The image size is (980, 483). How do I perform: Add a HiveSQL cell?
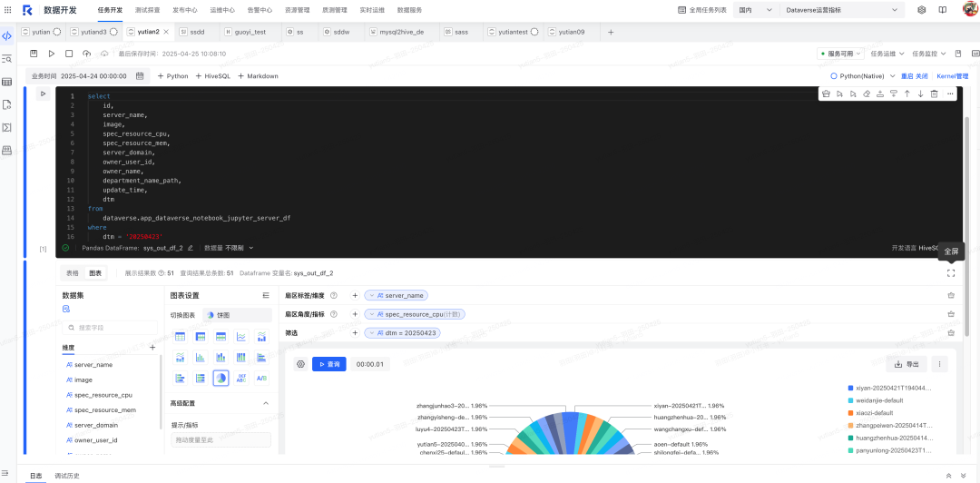pyautogui.click(x=213, y=75)
